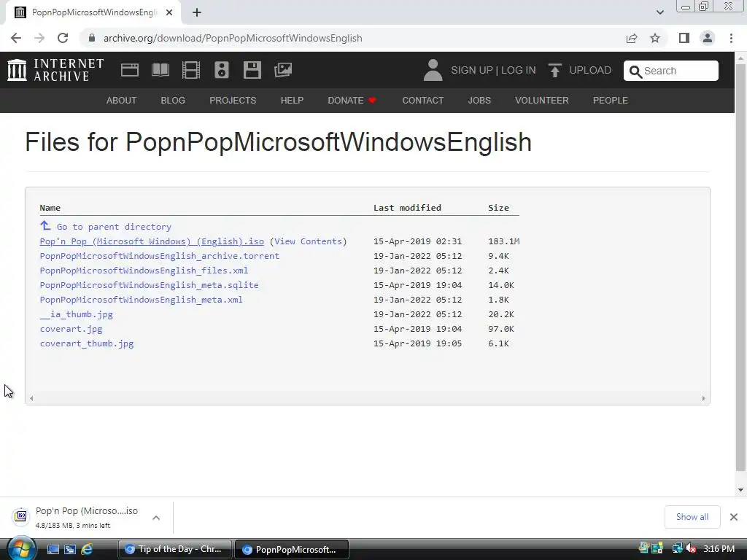Click into the Search field
Screen dimensions: 747x560
pyautogui.click(x=671, y=71)
